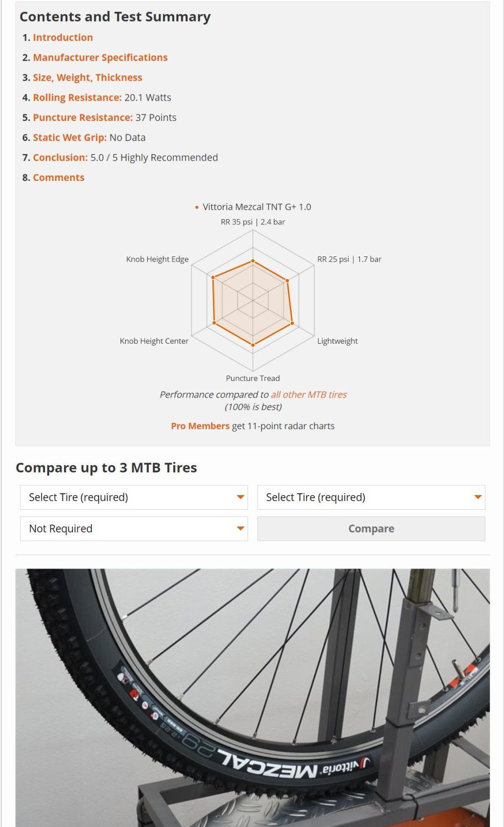Jump to the Conclusion section
Viewport: 504px width, 827px height.
coord(60,158)
